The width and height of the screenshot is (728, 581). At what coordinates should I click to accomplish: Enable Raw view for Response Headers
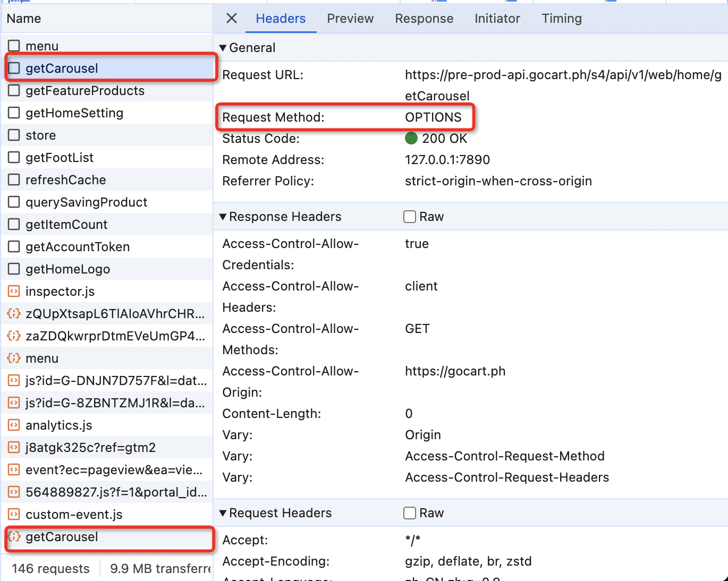(410, 217)
